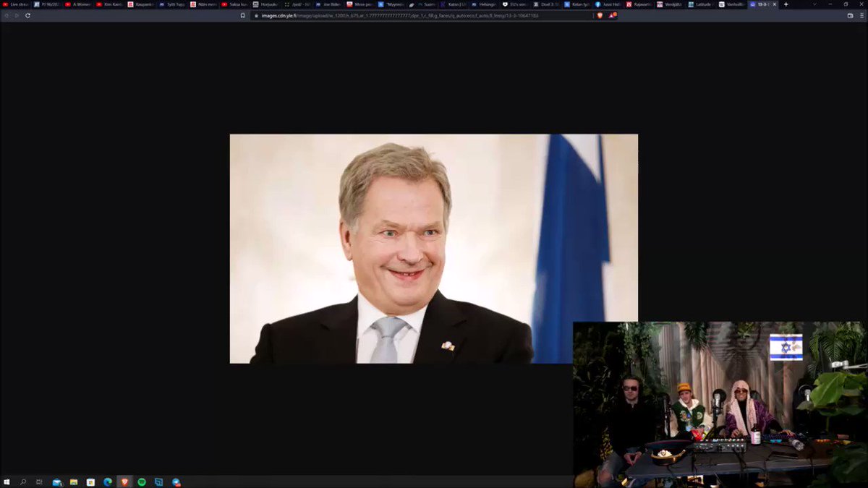This screenshot has height=488, width=868.
Task: Switch to the "Live stream" YouTube tab
Action: tap(16, 4)
